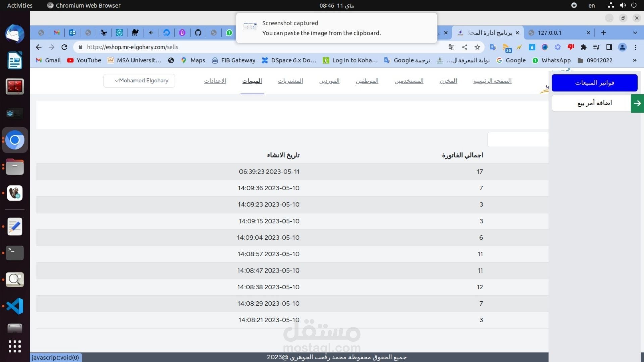
Task: Expand the Mohamed Elgohary user dropdown
Action: point(139,81)
